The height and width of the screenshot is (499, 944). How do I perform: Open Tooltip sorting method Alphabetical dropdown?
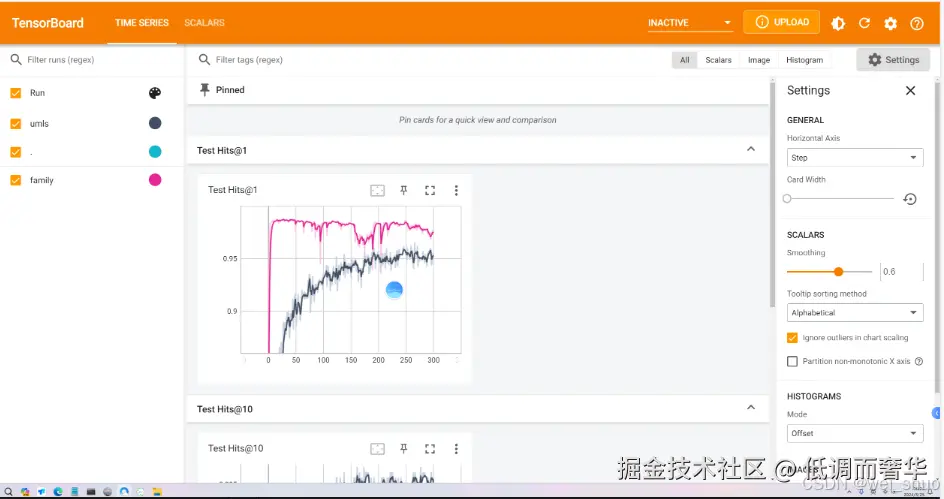coord(855,313)
